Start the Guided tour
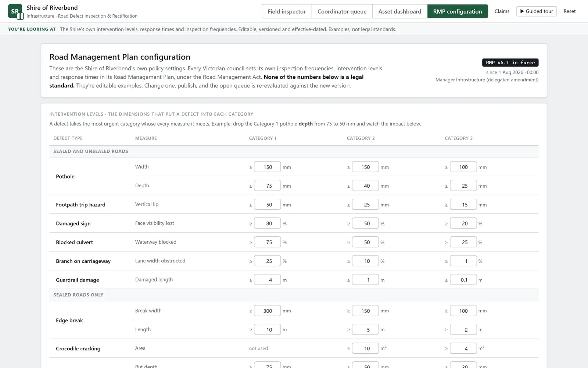The height and width of the screenshot is (368, 588). pyautogui.click(x=537, y=11)
